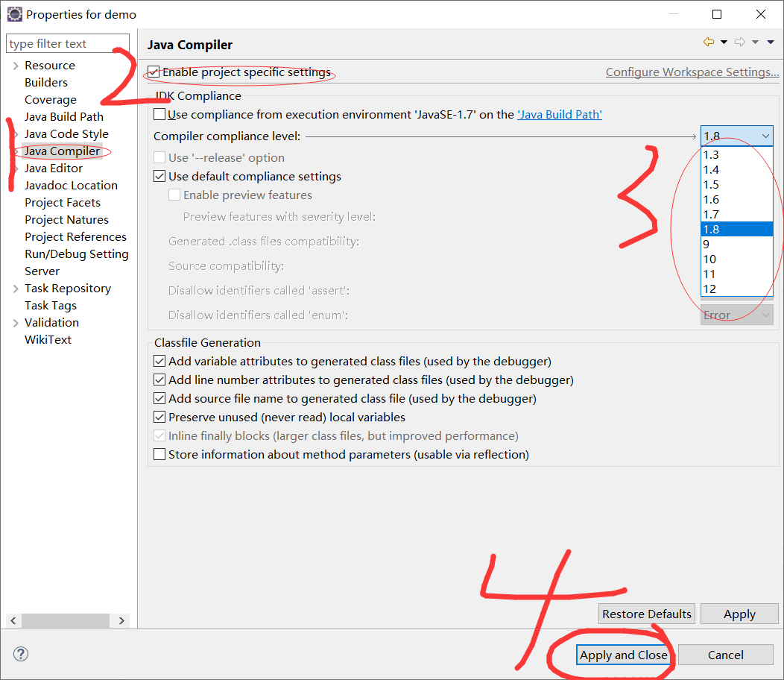This screenshot has height=680, width=784.
Task: Toggle Use default compliance settings checkbox
Action: pos(159,176)
